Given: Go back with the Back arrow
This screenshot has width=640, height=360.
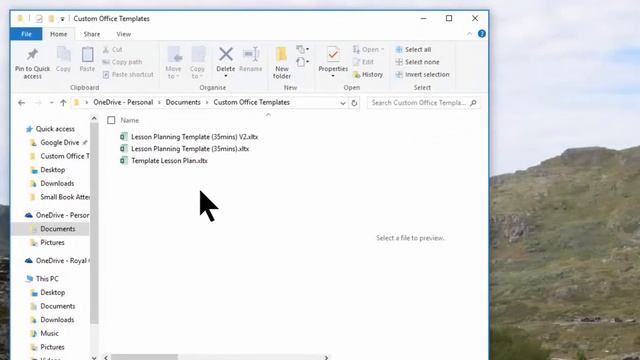Looking at the screenshot, I should click(21, 103).
